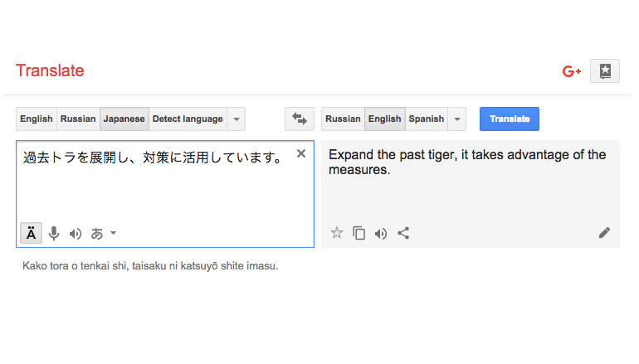Clear the source text with the X
This screenshot has height=364, width=639.
tap(301, 153)
